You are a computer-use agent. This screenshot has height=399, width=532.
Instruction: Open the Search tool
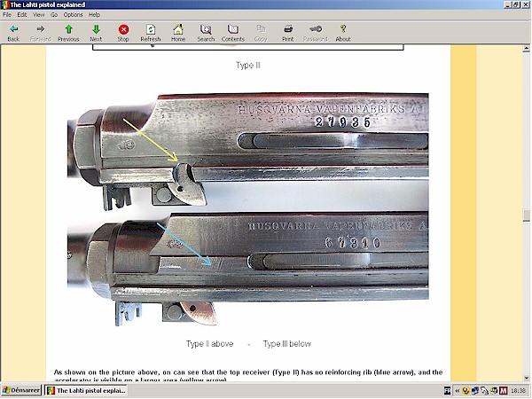[206, 33]
